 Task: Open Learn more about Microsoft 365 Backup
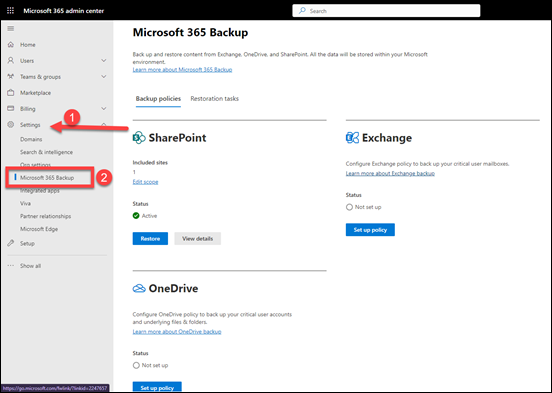point(182,70)
